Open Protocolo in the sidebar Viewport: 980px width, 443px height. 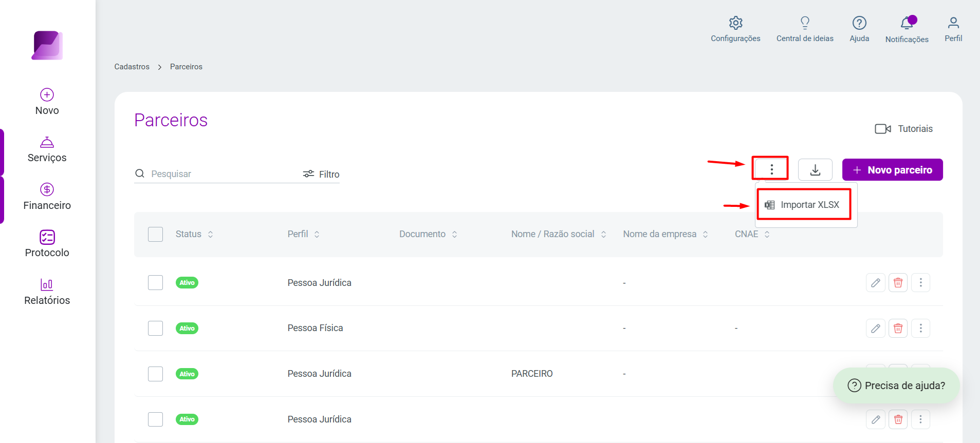tap(47, 244)
